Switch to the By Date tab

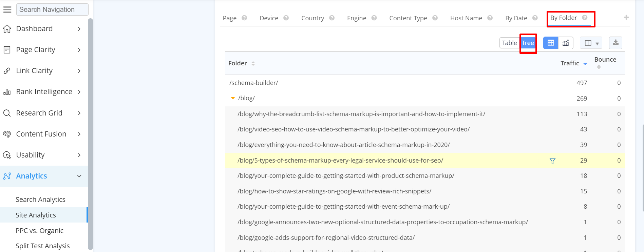tap(516, 18)
